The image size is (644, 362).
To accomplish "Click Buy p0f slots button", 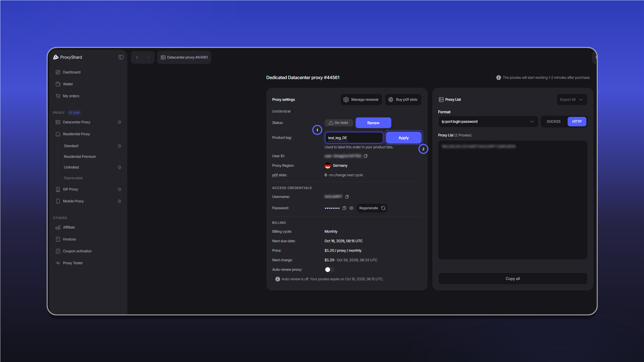I will (403, 100).
